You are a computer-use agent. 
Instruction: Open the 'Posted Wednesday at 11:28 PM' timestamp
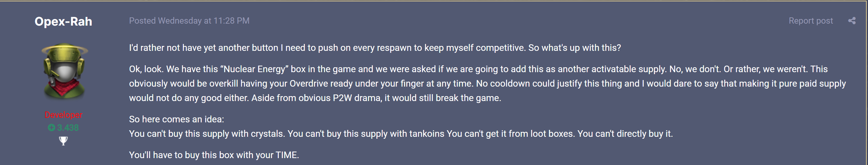pyautogui.click(x=189, y=21)
